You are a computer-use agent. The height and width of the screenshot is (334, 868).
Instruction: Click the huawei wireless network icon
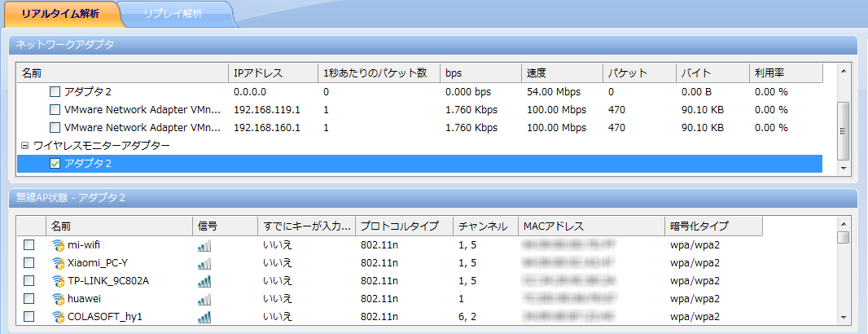[x=58, y=299]
